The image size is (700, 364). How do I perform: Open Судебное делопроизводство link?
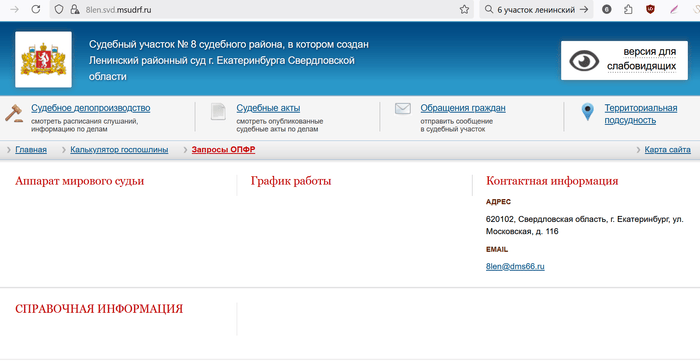tap(91, 108)
